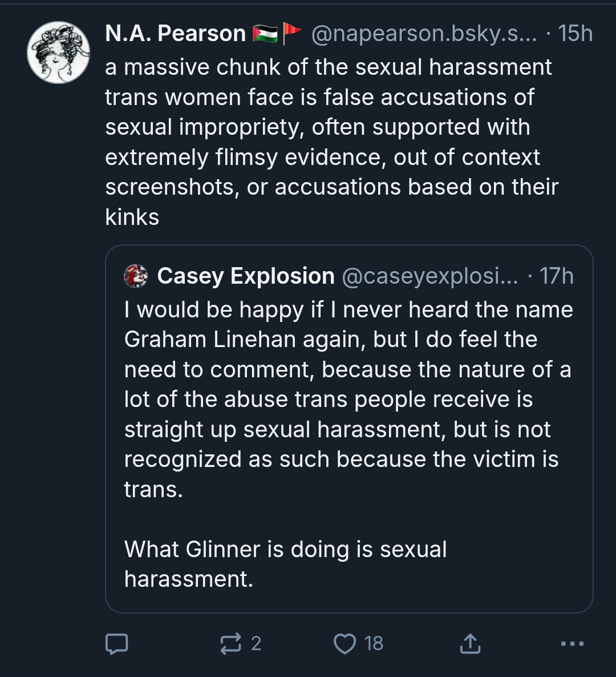
Task: Click the 17h quoted post timestamp
Action: click(x=557, y=276)
